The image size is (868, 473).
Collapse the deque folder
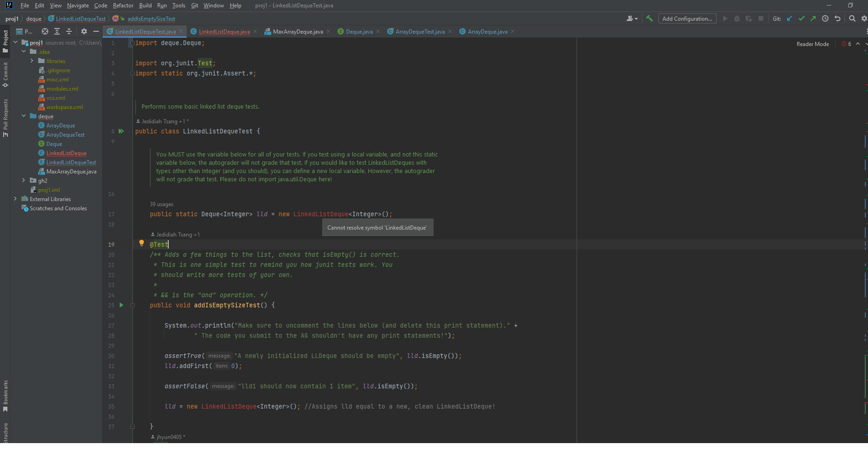[23, 116]
